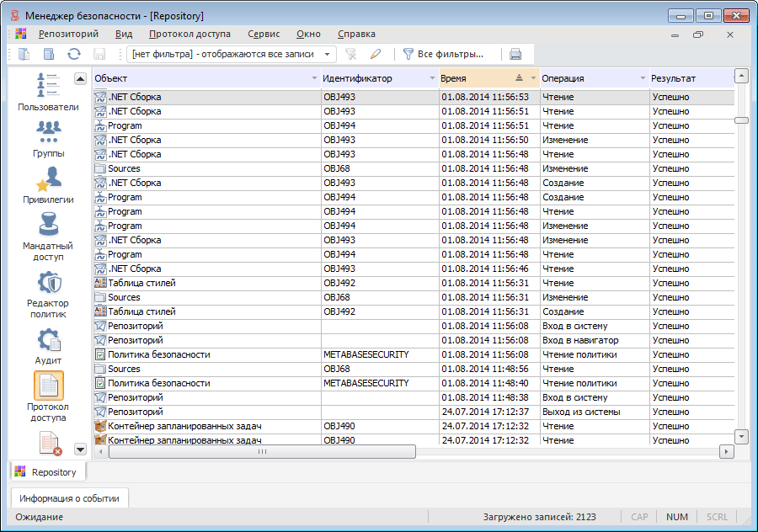This screenshot has height=532, width=758.
Task: Click the refresh toolbar icon
Action: (74, 54)
